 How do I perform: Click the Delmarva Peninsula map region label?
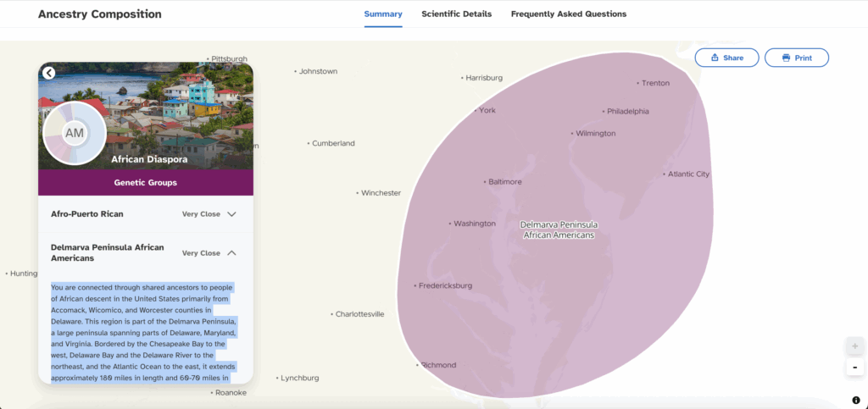(559, 229)
